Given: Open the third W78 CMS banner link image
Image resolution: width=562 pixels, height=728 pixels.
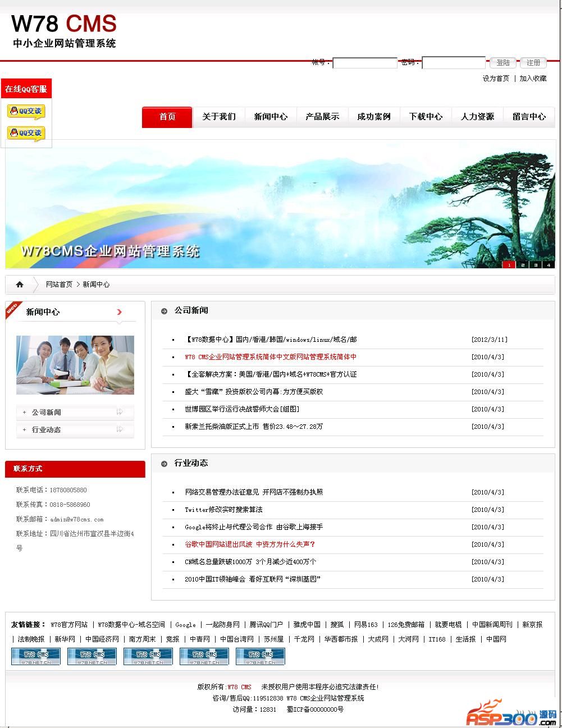Looking at the screenshot, I should [148, 657].
